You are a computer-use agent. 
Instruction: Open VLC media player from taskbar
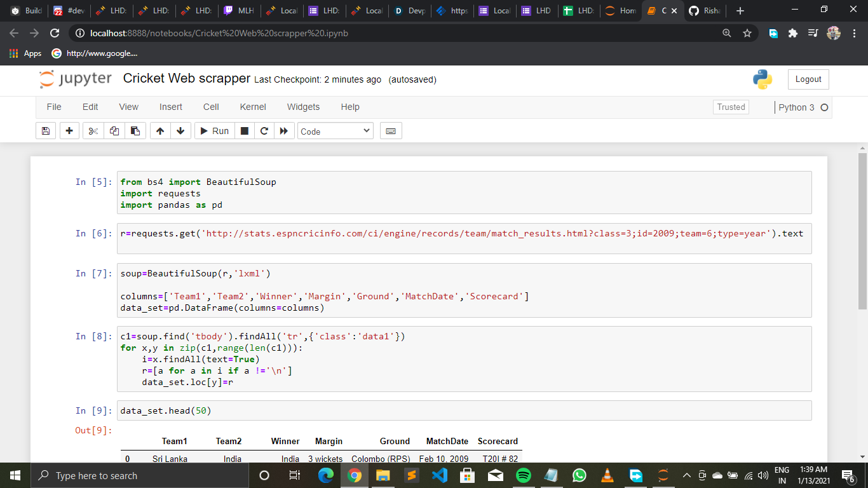607,475
